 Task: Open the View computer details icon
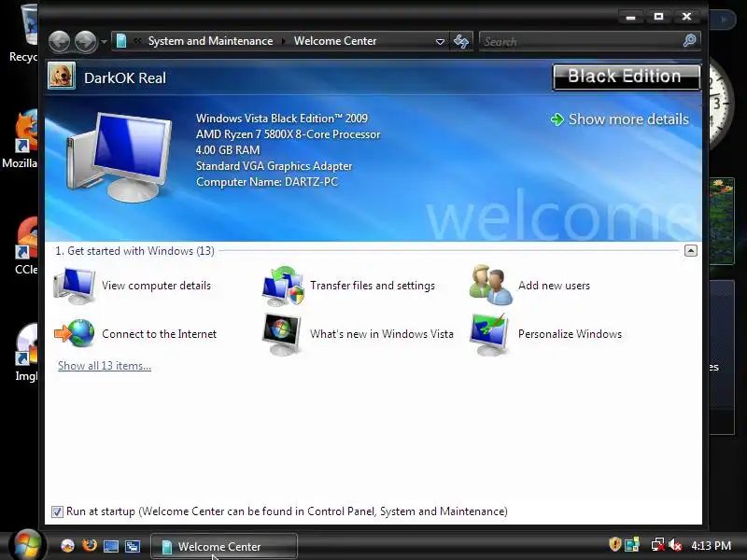click(x=75, y=286)
